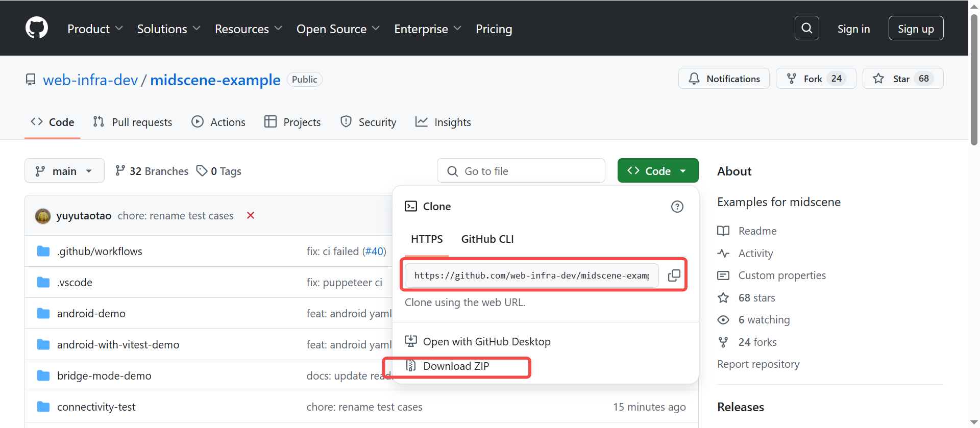980x428 pixels.
Task: Click the GitHub octocat logo
Action: (37, 28)
